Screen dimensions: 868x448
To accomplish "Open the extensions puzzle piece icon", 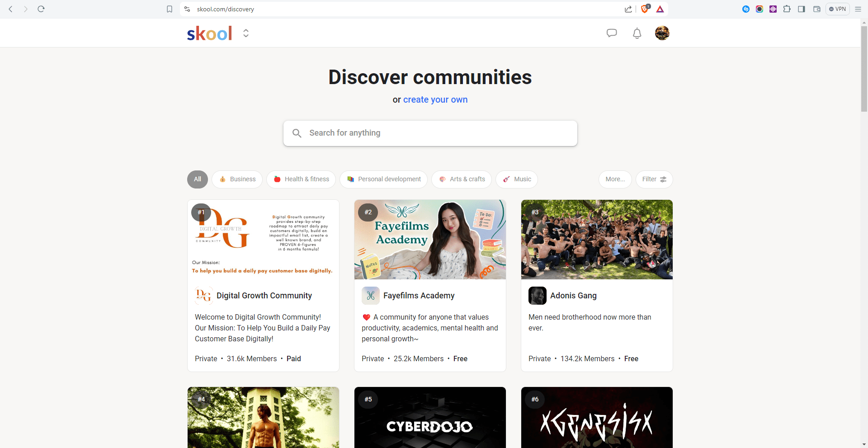I will (x=787, y=9).
